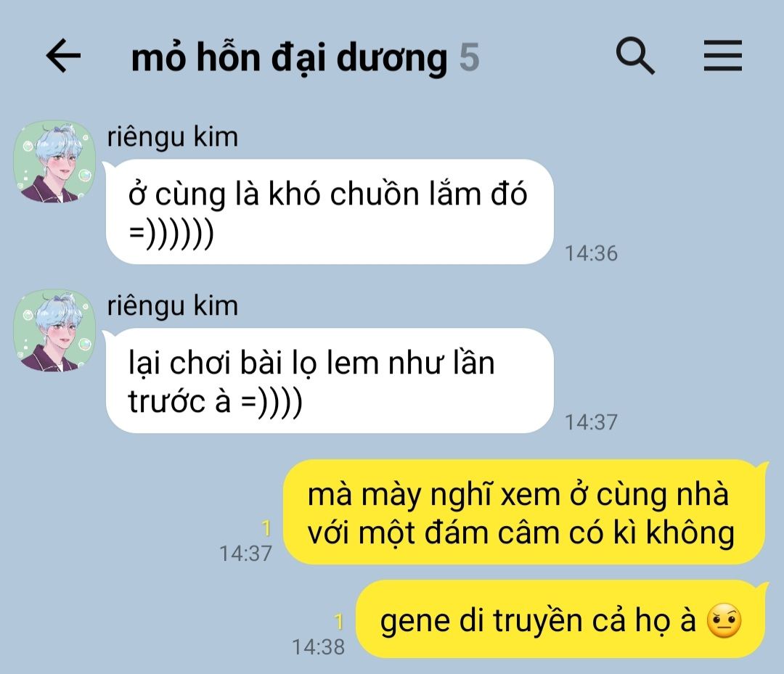This screenshot has height=674, width=784.
Task: Tap the unread count 1 above 14:37
Action: tap(266, 528)
